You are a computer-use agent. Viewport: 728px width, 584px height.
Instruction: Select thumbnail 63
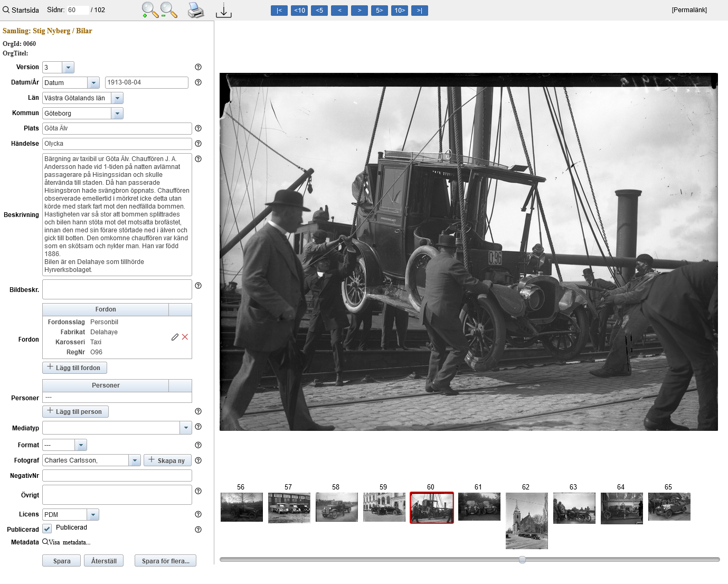[x=574, y=508]
